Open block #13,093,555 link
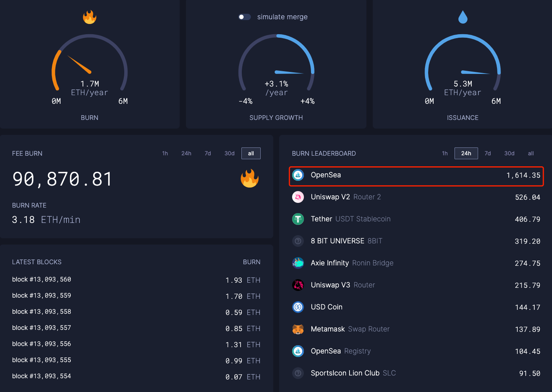The width and height of the screenshot is (552, 392). pyautogui.click(x=42, y=360)
